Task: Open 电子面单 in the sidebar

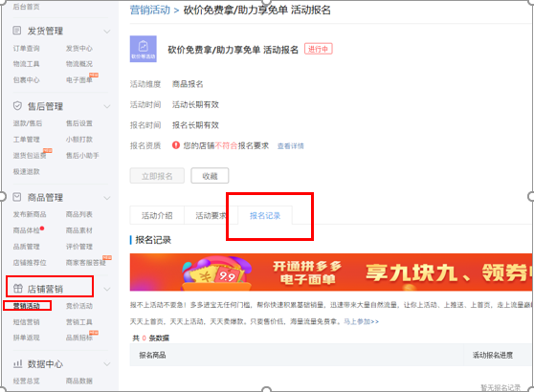Action: (79, 80)
